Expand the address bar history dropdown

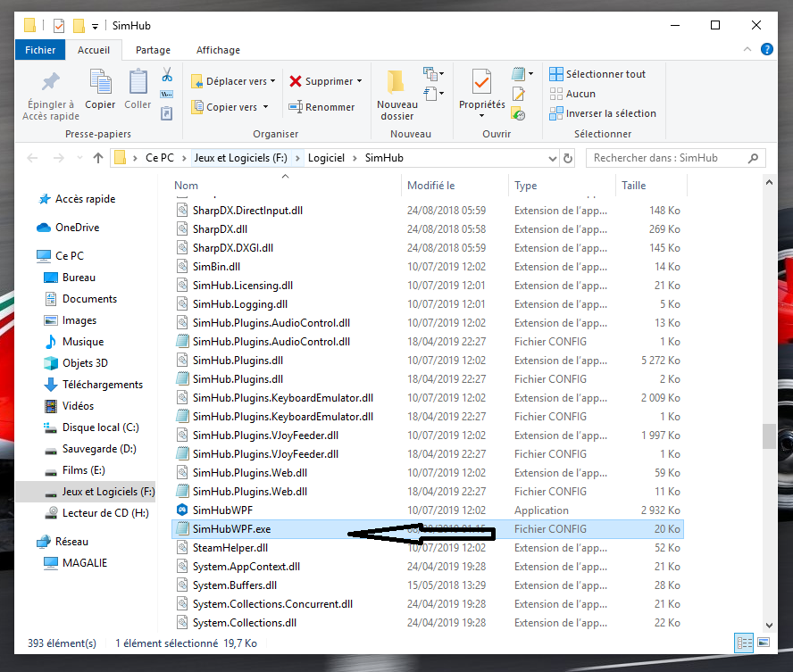point(553,158)
